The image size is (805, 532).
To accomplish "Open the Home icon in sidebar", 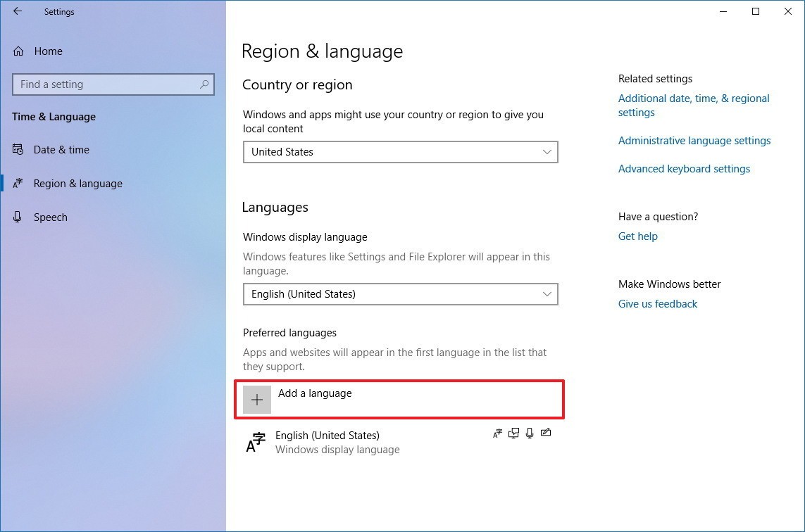I will 18,51.
